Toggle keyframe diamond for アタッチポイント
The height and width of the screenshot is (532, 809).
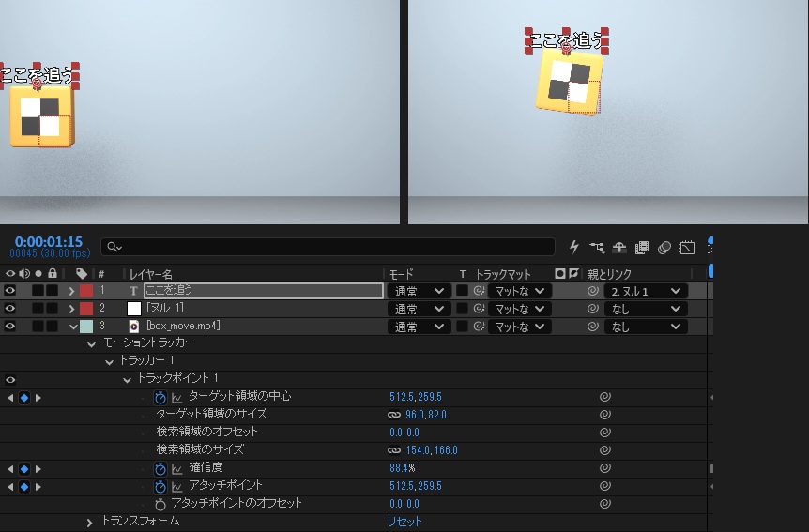pos(24,487)
